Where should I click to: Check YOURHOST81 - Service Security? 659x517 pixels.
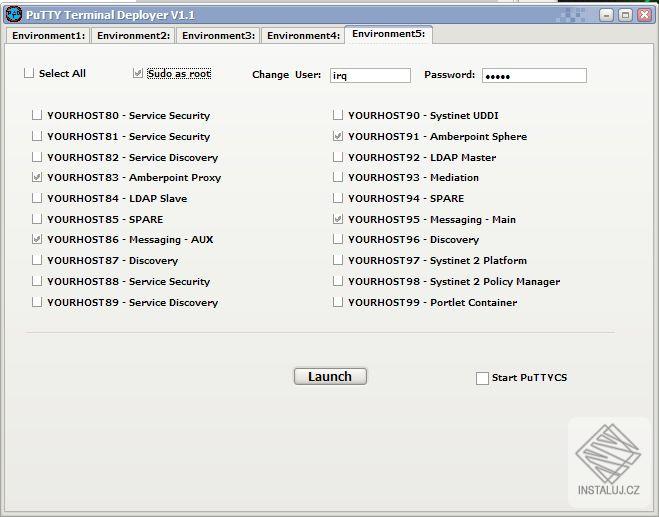[37, 136]
